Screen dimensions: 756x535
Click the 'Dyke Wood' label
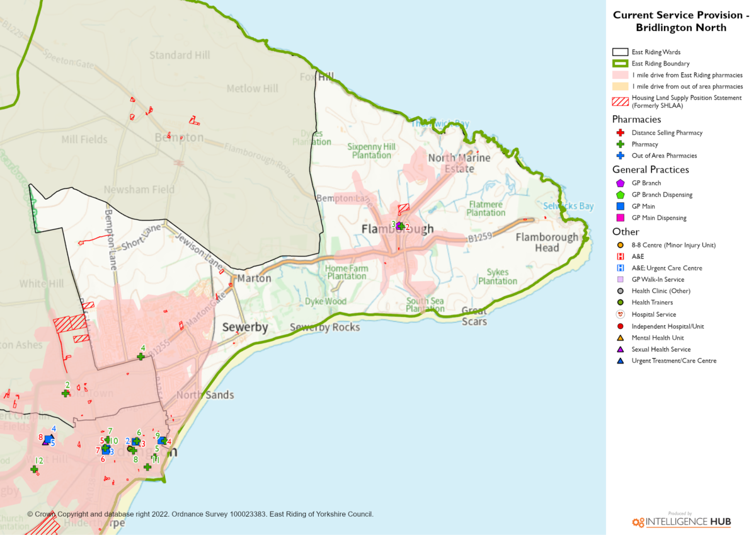point(326,301)
